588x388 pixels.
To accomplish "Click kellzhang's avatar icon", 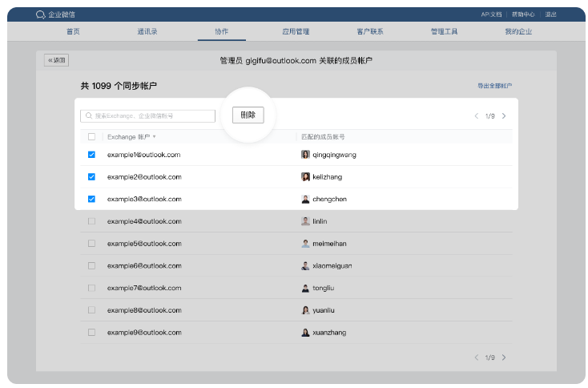I will pos(305,176).
